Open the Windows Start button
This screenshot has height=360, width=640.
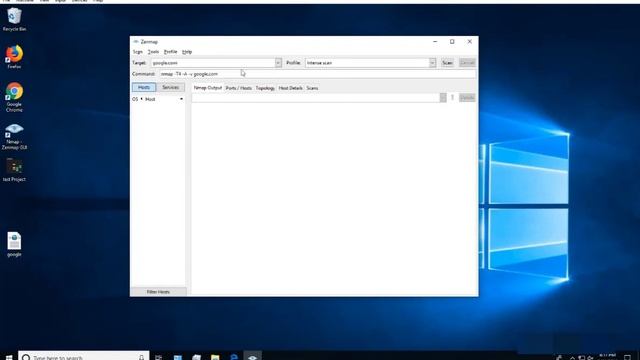8,357
